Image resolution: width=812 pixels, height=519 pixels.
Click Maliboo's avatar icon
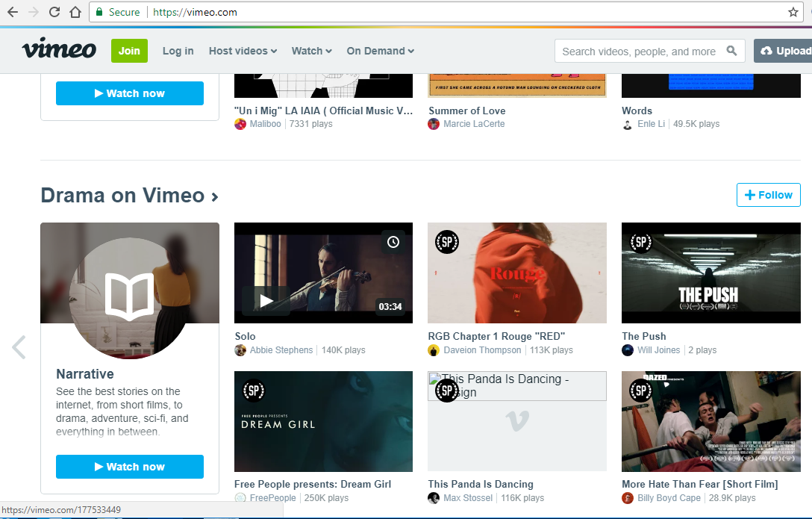[x=240, y=124]
